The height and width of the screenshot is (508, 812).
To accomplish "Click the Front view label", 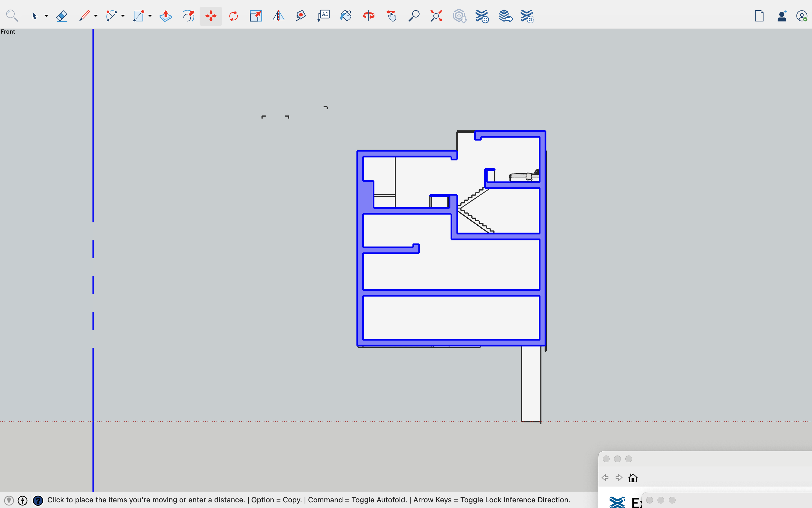I will [8, 32].
